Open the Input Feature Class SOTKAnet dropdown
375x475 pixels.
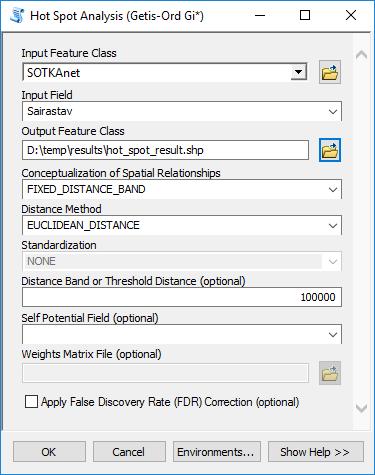(x=299, y=72)
